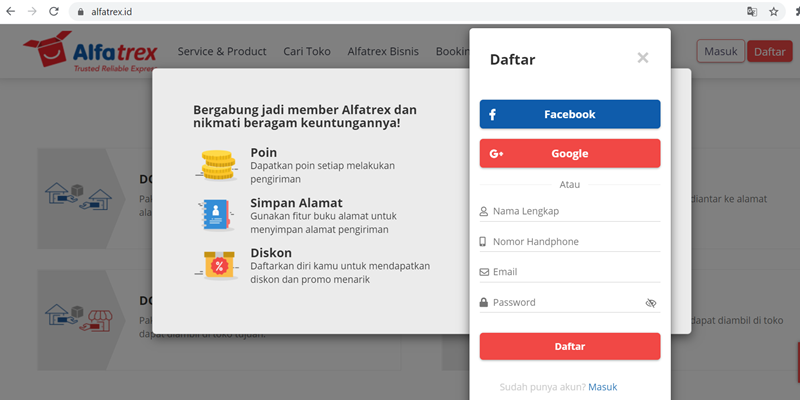
Task: Click the Sudah punya akun? text
Action: (x=543, y=387)
